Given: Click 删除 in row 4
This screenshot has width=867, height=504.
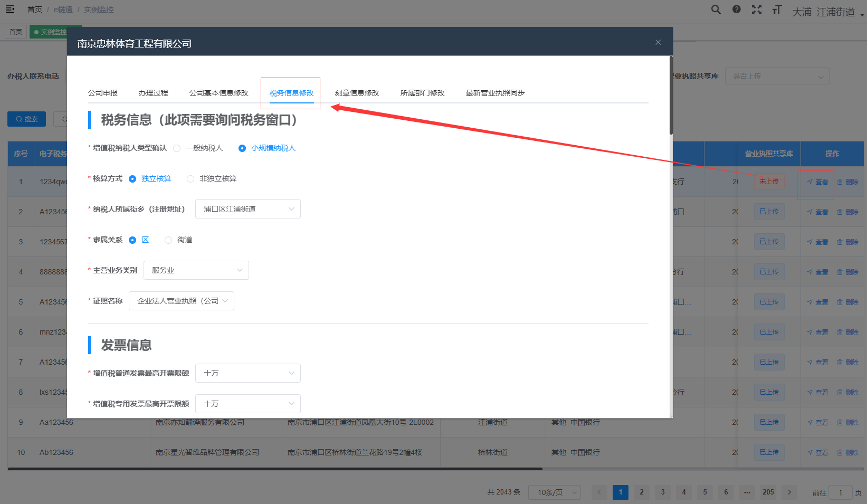Looking at the screenshot, I should click(847, 272).
